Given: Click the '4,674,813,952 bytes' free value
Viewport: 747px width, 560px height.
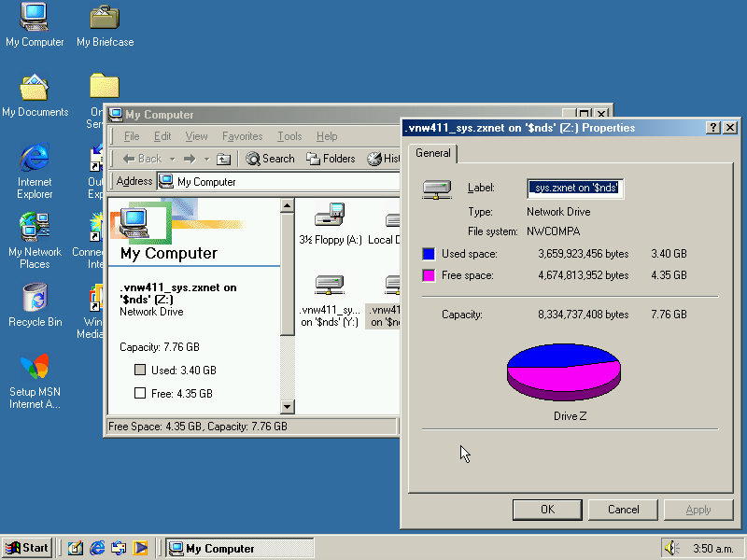Looking at the screenshot, I should pyautogui.click(x=583, y=275).
